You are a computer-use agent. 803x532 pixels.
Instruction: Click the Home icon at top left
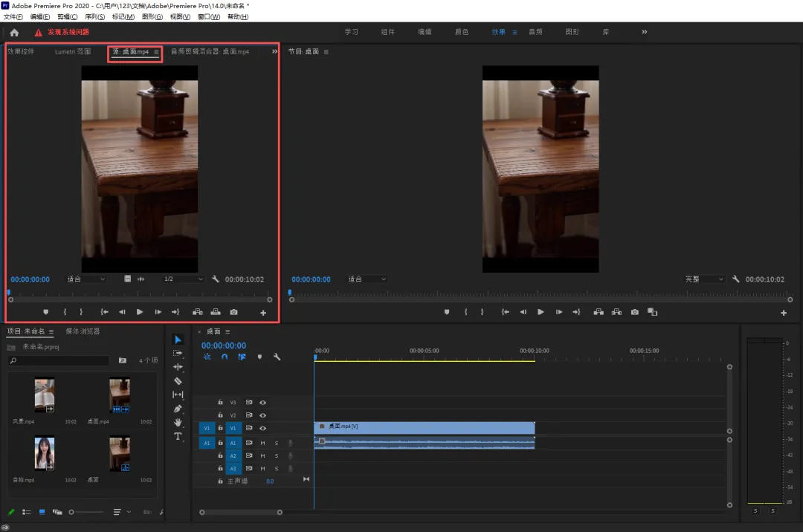pos(14,32)
